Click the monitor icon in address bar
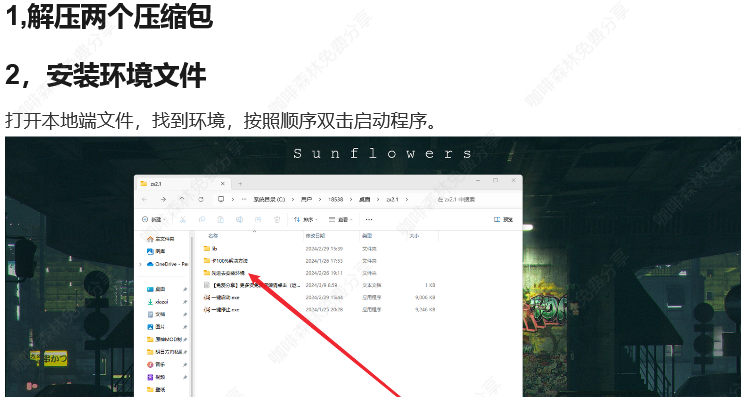Image resolution: width=741 pixels, height=397 pixels. [221, 199]
